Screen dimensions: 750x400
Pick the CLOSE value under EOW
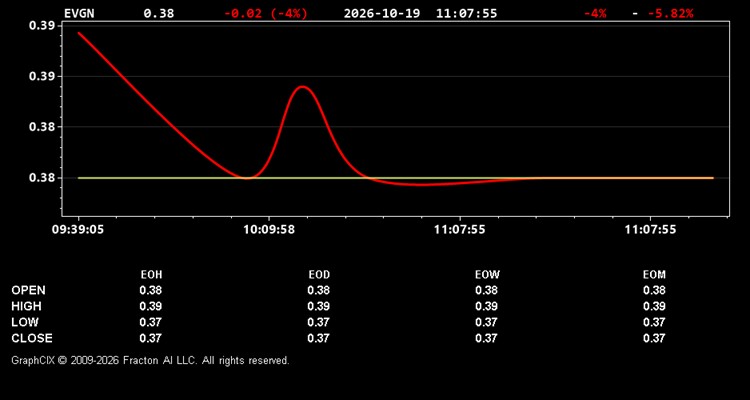click(x=486, y=338)
